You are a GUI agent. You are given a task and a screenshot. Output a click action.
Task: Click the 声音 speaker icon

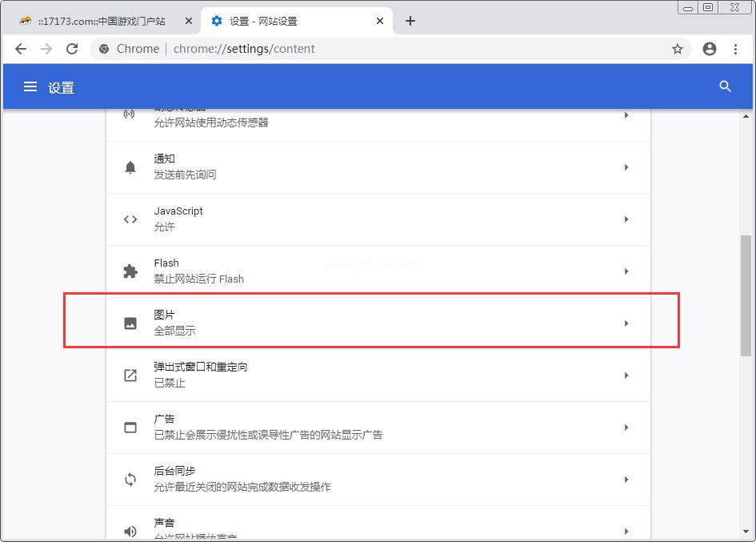coord(130,530)
